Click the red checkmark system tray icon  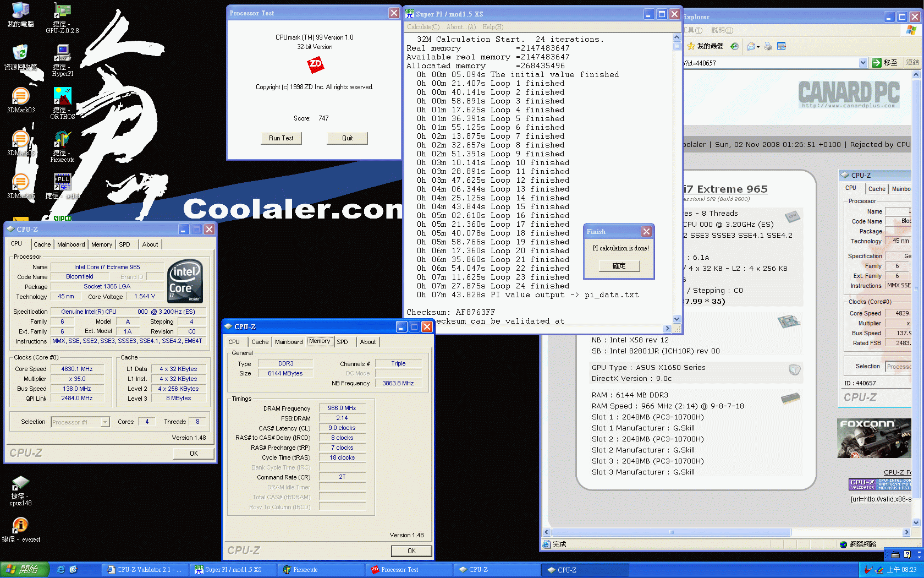point(868,570)
